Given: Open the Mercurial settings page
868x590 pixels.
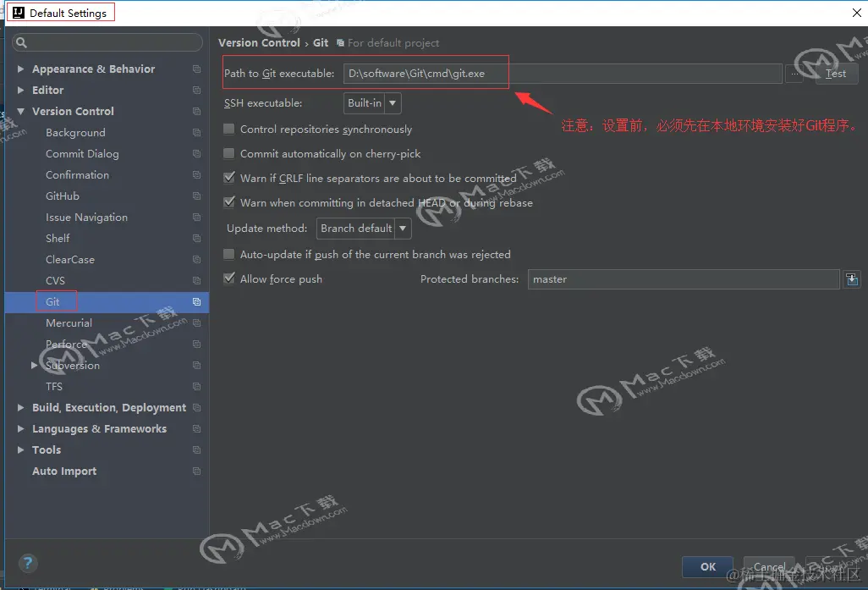Looking at the screenshot, I should point(69,323).
